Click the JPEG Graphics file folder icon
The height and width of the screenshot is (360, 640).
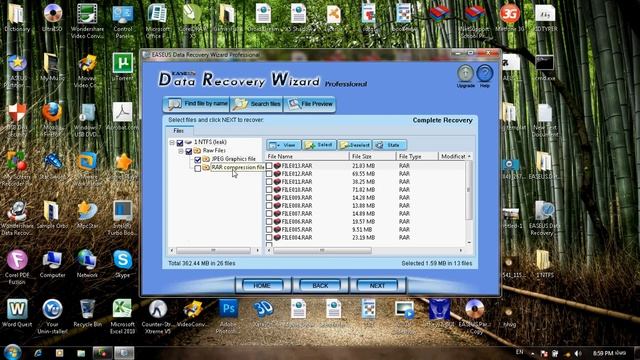(206, 159)
